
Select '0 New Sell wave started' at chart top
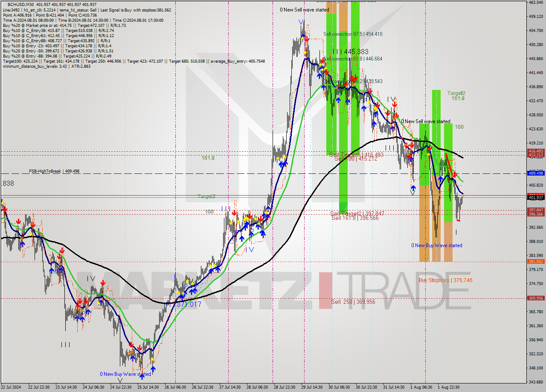(305, 10)
